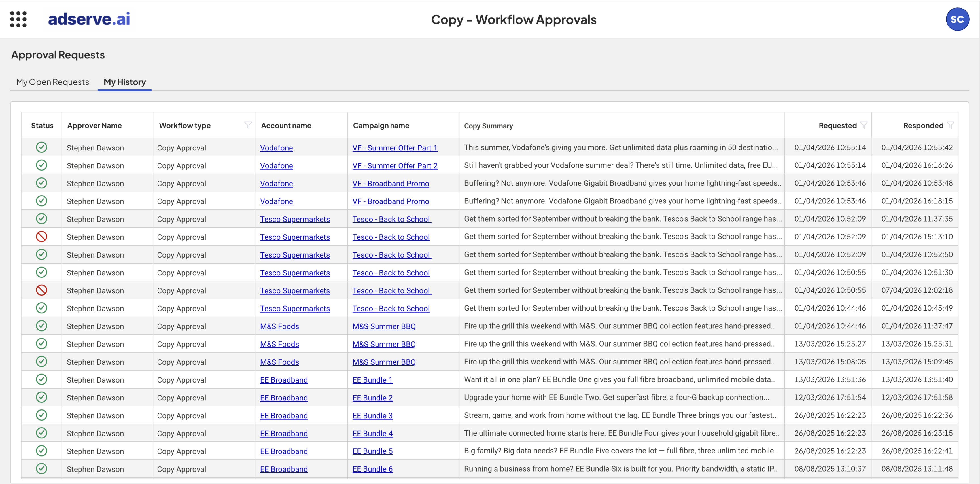Click copy summary starting 'The ultimate connected home starts here'

[621, 433]
